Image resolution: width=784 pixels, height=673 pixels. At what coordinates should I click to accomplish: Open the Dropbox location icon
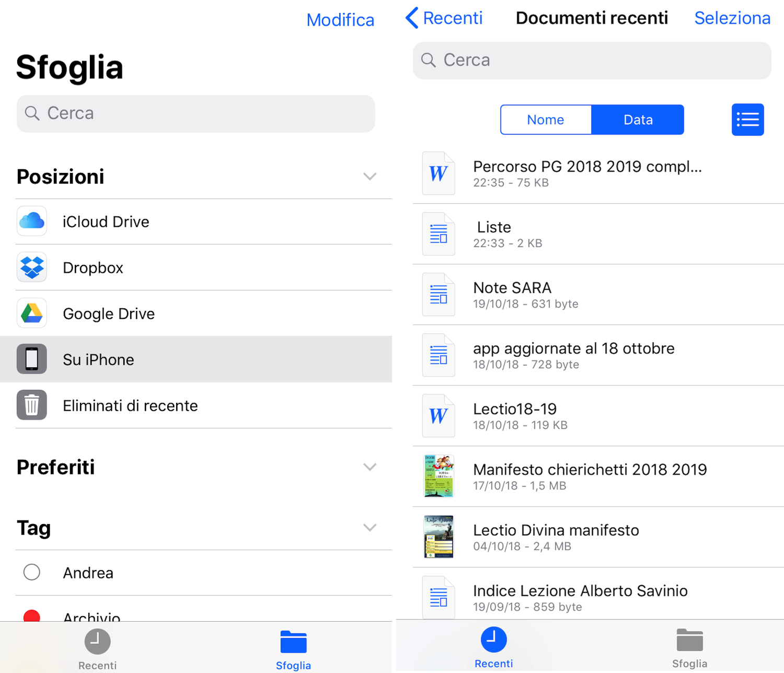[32, 268]
